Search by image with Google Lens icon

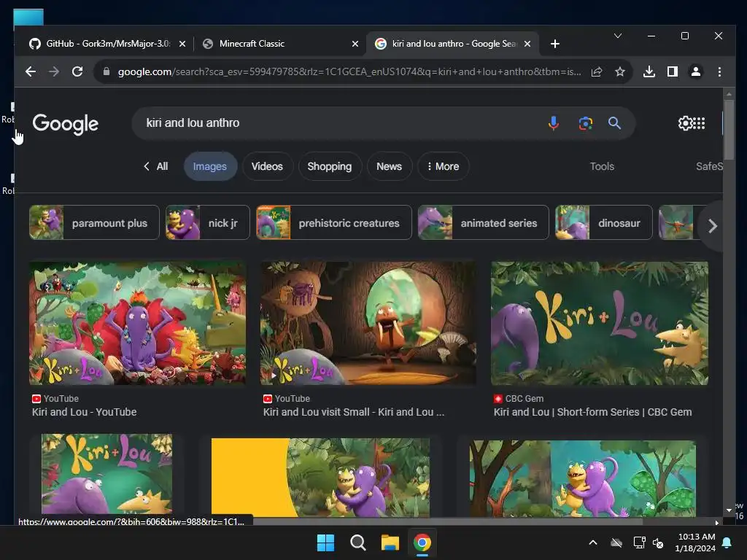(x=586, y=123)
